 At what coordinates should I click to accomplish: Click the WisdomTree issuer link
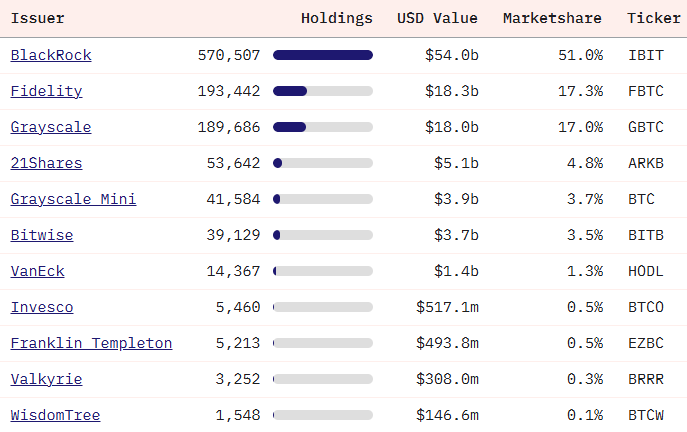(55, 415)
